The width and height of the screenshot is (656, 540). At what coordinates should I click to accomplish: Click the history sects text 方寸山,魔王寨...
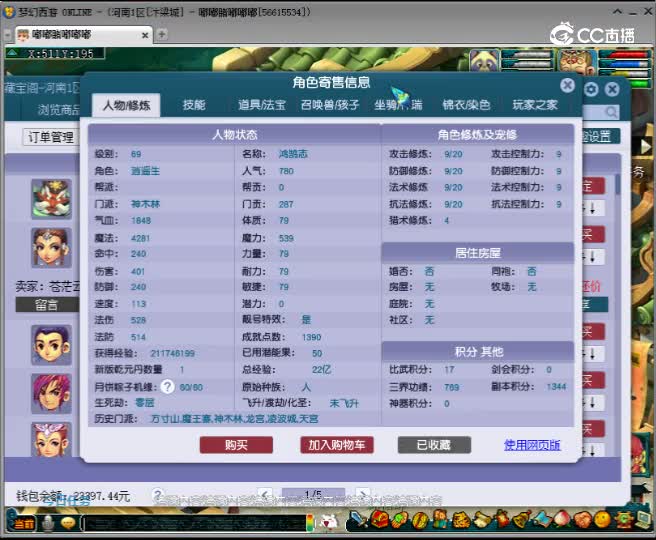point(181,418)
